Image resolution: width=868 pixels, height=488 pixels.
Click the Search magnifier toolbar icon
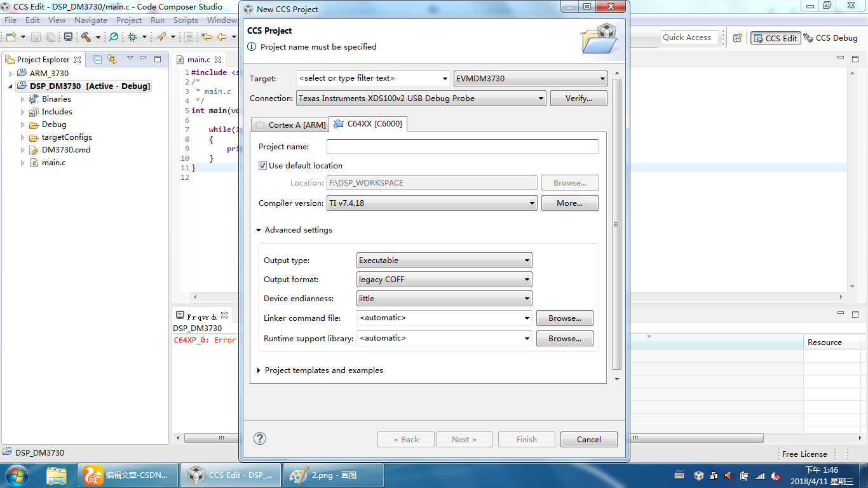pos(114,37)
